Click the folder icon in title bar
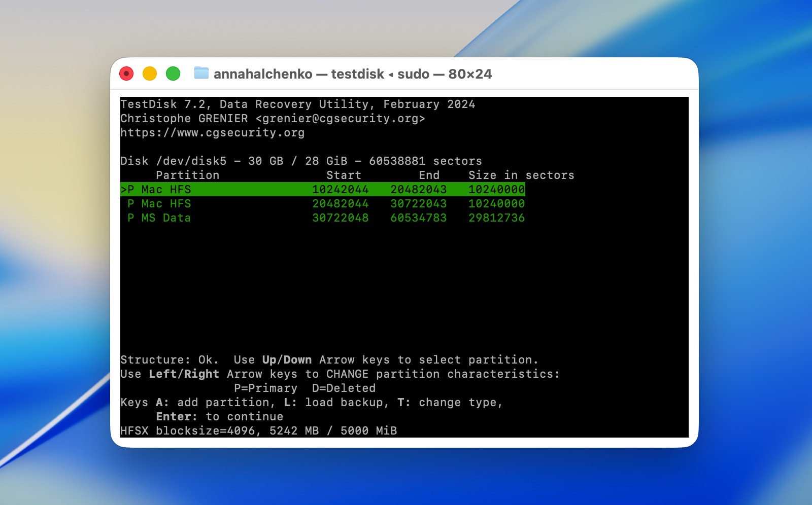The image size is (812, 505). pos(201,73)
